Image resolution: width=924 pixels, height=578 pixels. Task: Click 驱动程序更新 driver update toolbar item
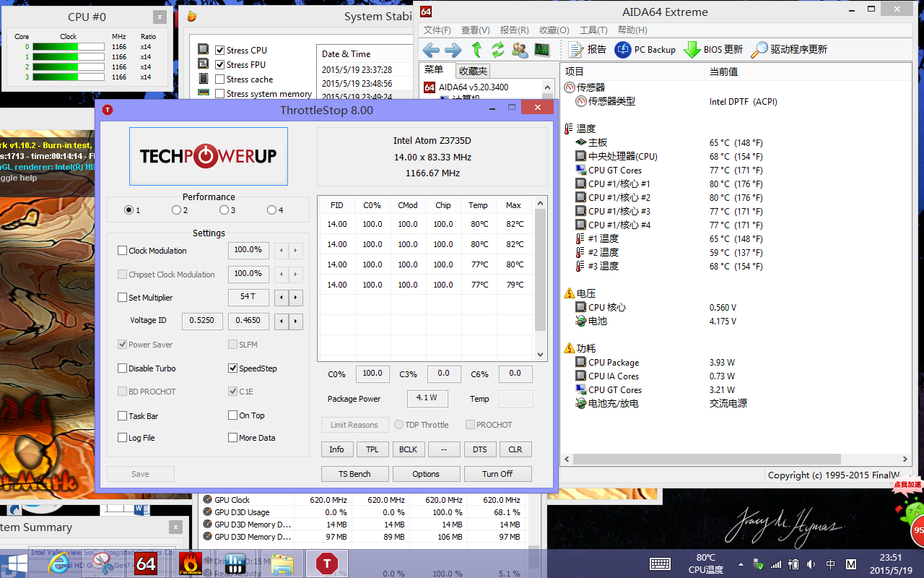click(x=789, y=50)
